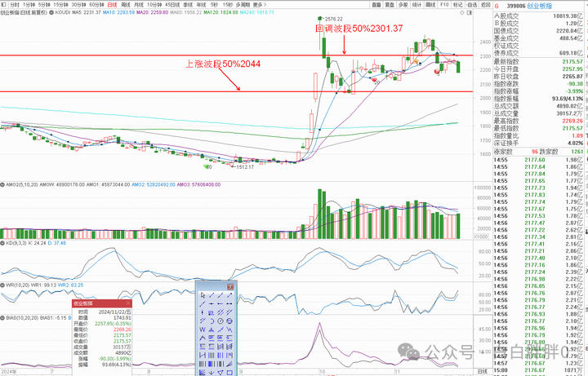588x376 pixels.
Task: Expand the BIAS(10,20,20) indicator settings
Action: pyautogui.click(x=2, y=317)
